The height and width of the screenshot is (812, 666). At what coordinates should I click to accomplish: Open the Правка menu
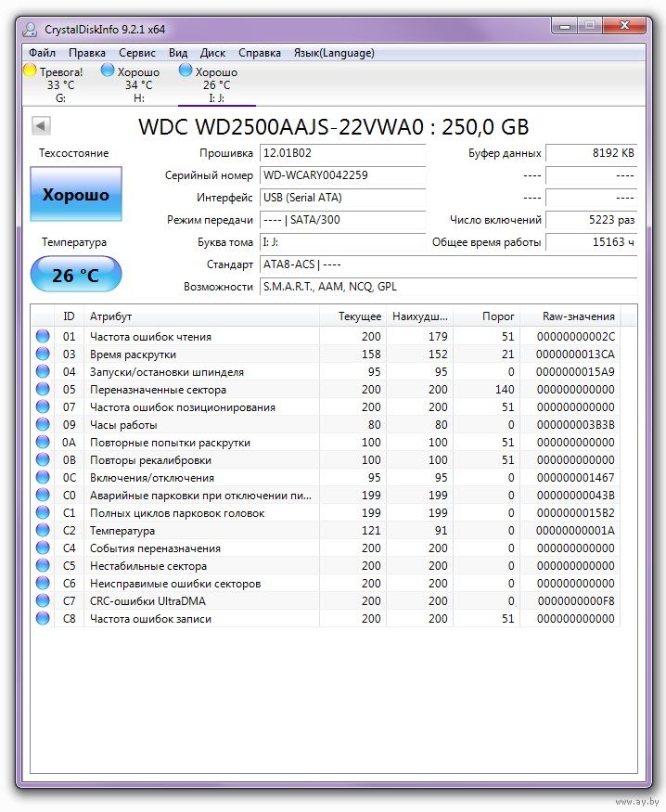tap(87, 53)
